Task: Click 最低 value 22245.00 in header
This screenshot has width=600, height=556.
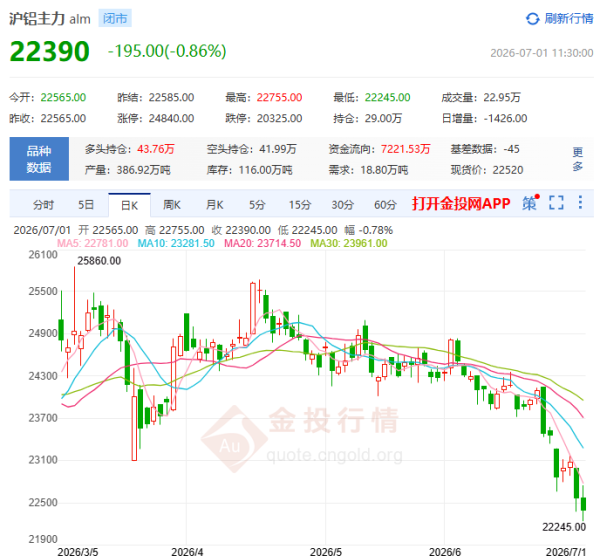Action: pos(387,98)
